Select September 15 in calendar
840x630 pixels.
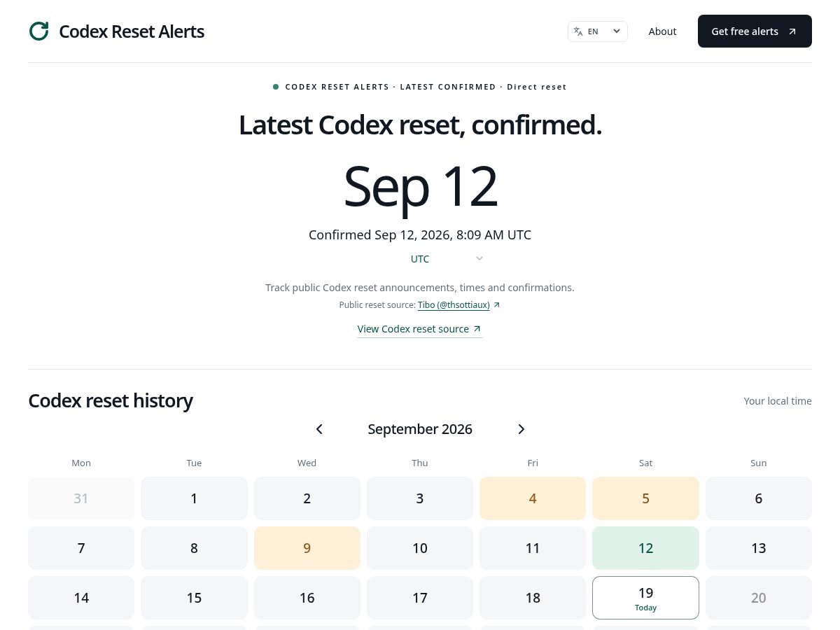pos(194,598)
